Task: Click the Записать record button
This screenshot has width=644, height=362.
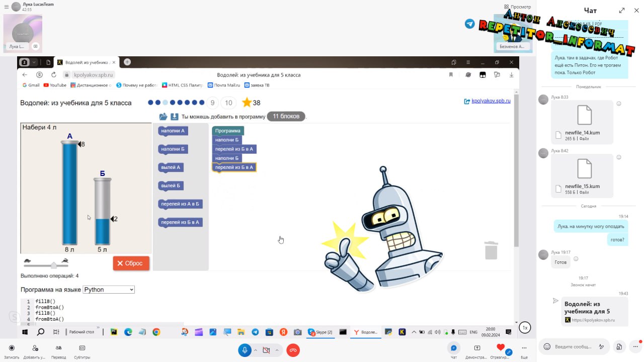Action: coord(12,350)
